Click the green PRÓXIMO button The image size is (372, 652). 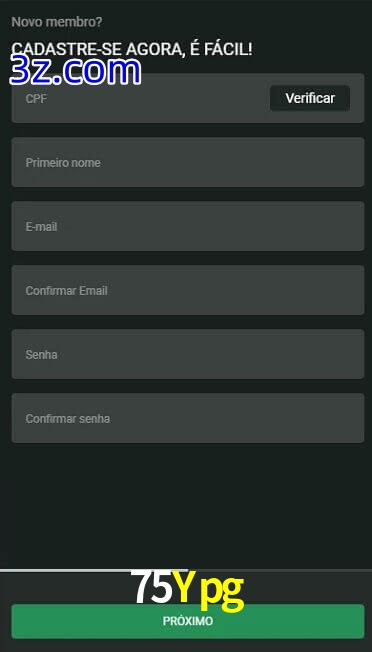188,621
